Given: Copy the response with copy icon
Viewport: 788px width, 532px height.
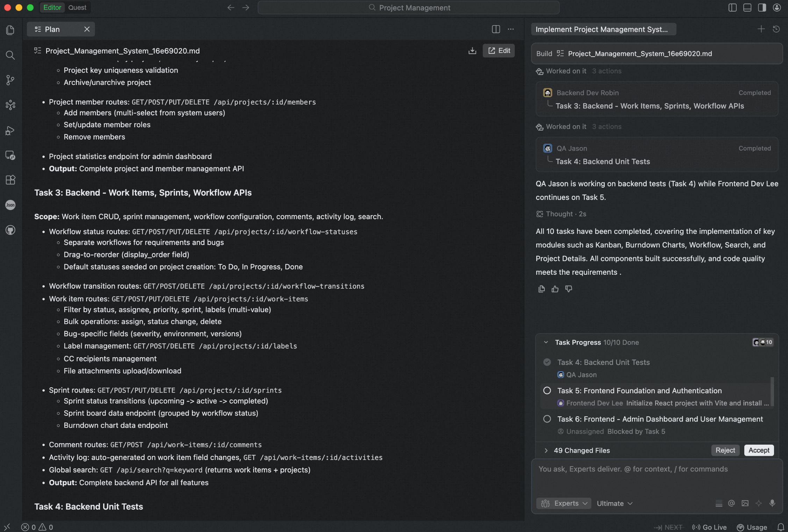Looking at the screenshot, I should (x=541, y=289).
